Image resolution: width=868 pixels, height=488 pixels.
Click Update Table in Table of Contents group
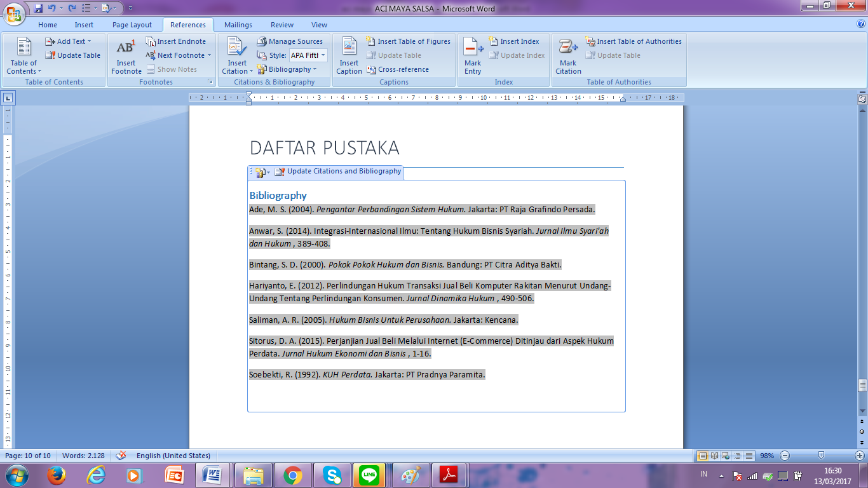click(x=72, y=55)
